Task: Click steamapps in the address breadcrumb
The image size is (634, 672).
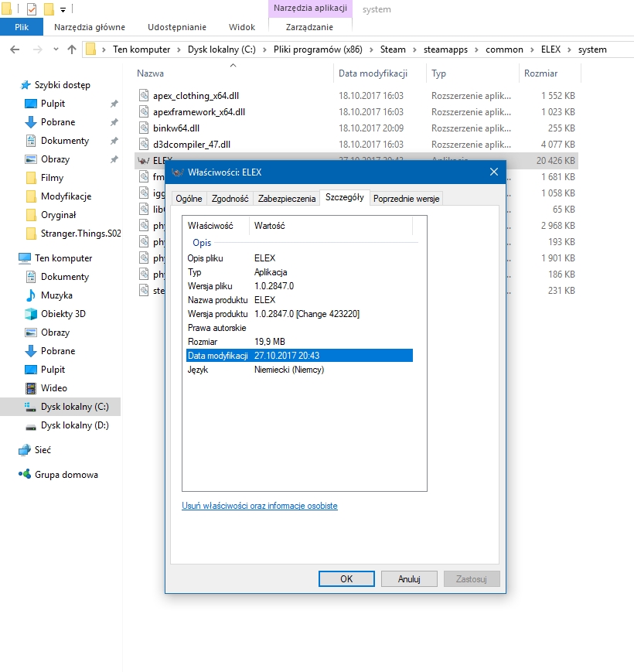Action: click(445, 49)
